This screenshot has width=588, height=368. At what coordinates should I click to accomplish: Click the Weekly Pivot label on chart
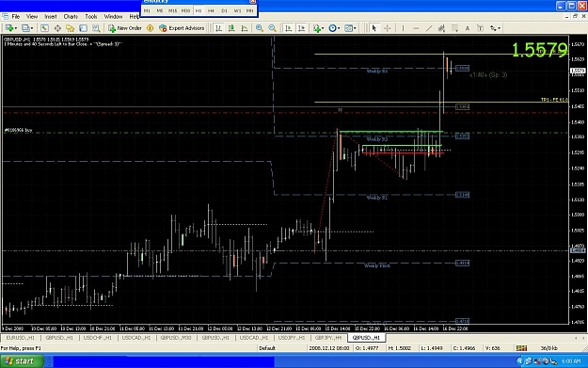pyautogui.click(x=377, y=265)
